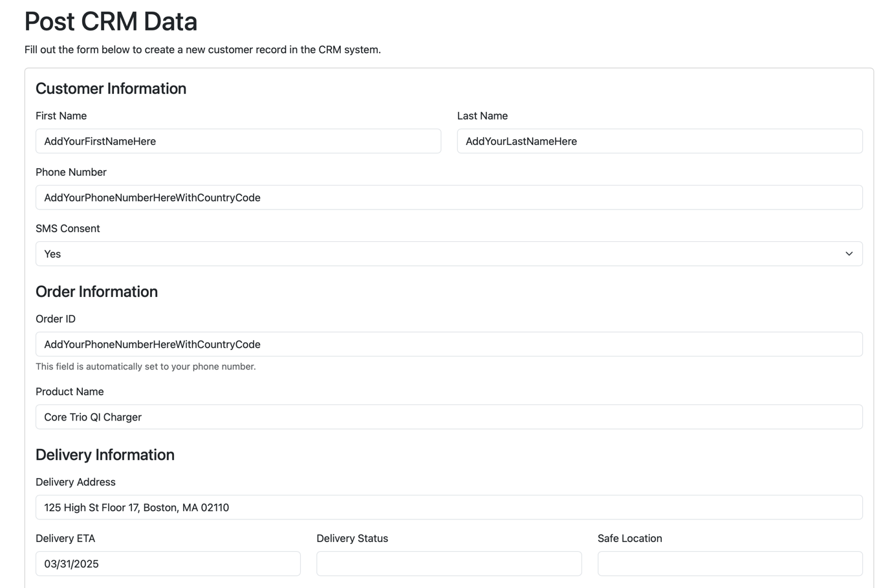
Task: Click into the Last Name text box
Action: tap(659, 141)
